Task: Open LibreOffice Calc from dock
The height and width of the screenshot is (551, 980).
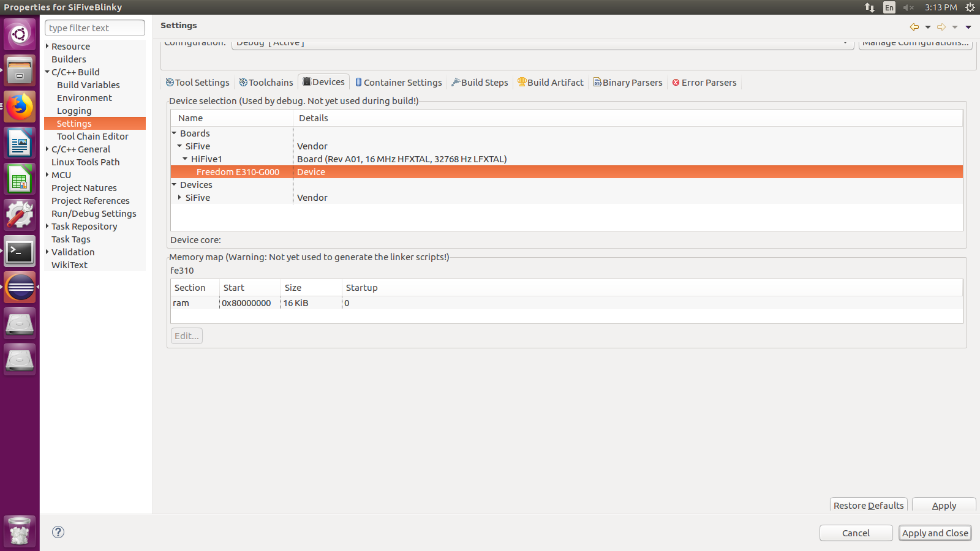Action: point(20,179)
